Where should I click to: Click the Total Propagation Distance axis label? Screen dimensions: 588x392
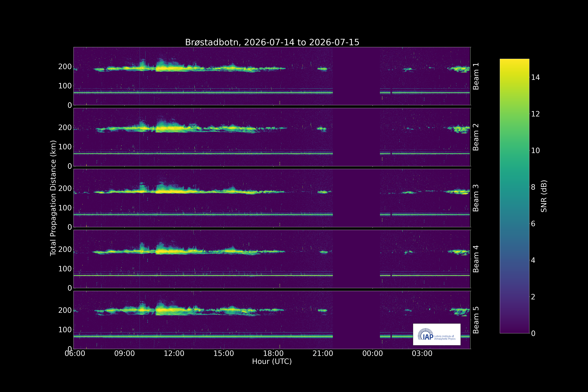53,198
